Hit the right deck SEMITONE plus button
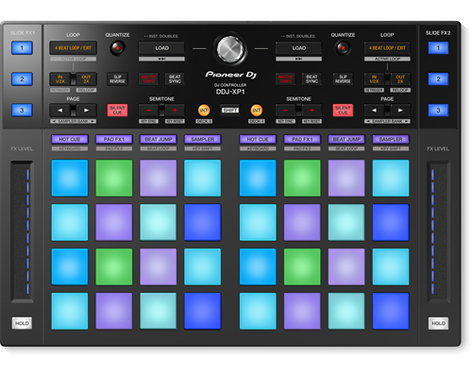Screen dimensions: 472x378 312,110
